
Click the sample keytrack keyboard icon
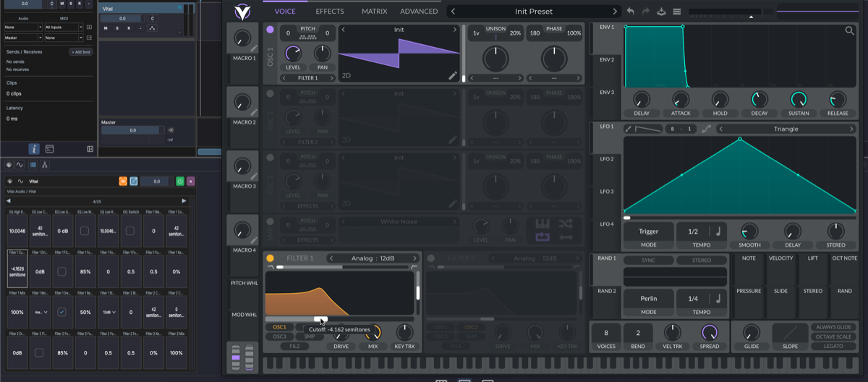pyautogui.click(x=542, y=223)
